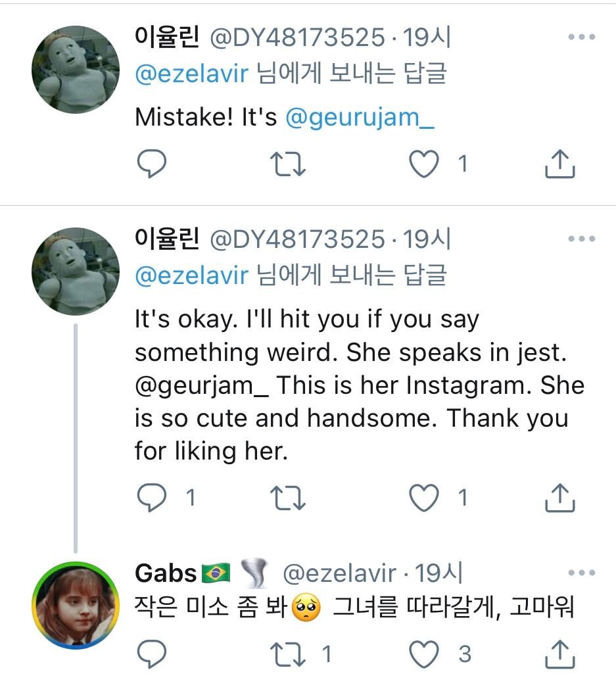Reply to the "It's okay" tweet

pos(151,498)
